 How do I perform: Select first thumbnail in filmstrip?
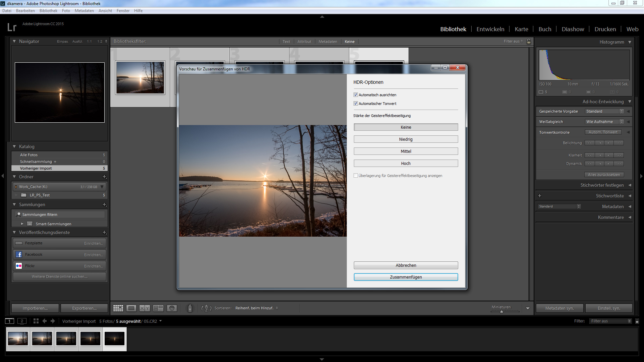18,339
